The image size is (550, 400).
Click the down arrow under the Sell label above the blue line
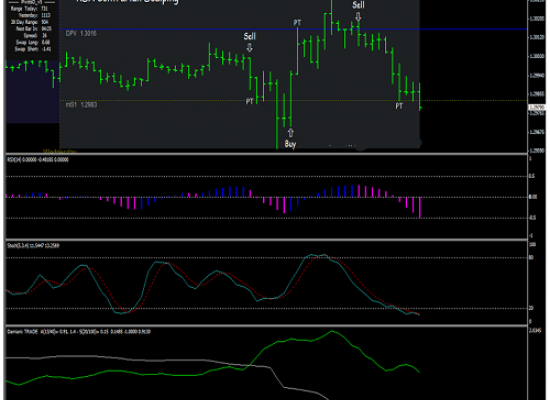(358, 16)
